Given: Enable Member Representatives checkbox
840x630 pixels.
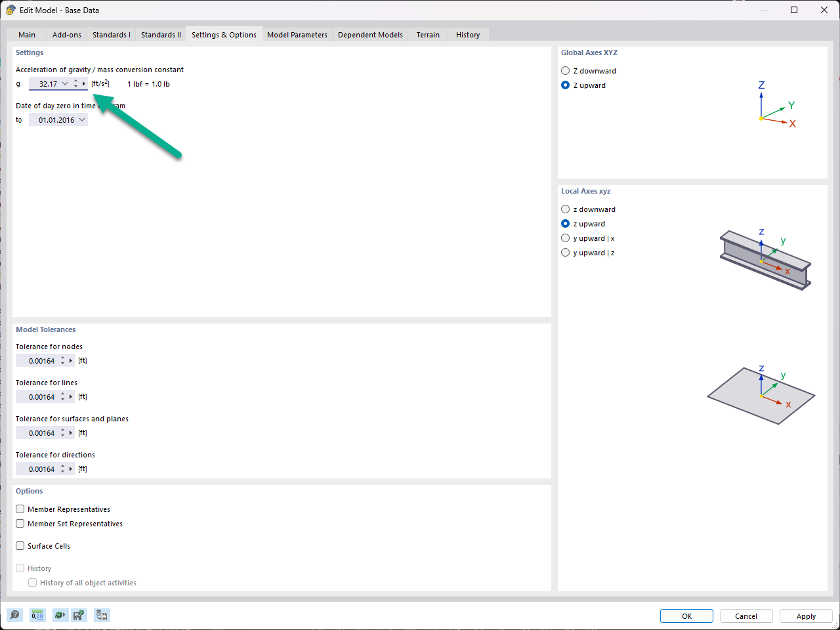Looking at the screenshot, I should pyautogui.click(x=20, y=509).
